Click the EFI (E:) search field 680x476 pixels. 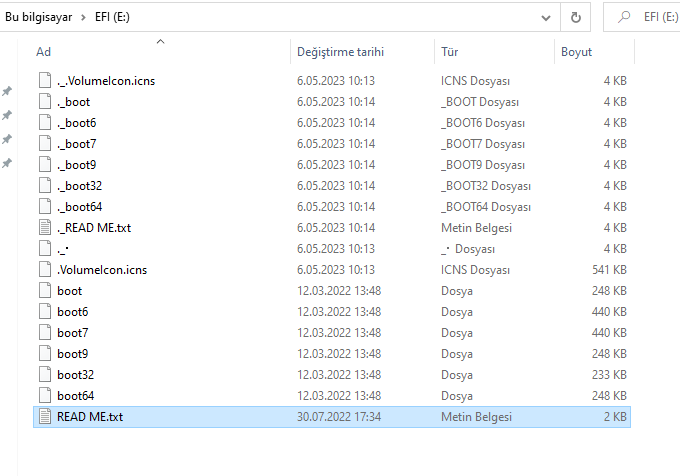642,17
